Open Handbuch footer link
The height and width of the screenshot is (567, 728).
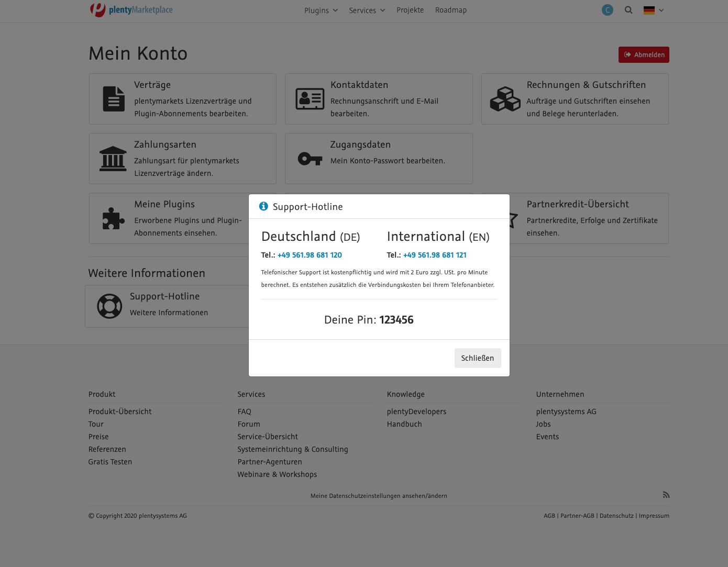tap(404, 424)
